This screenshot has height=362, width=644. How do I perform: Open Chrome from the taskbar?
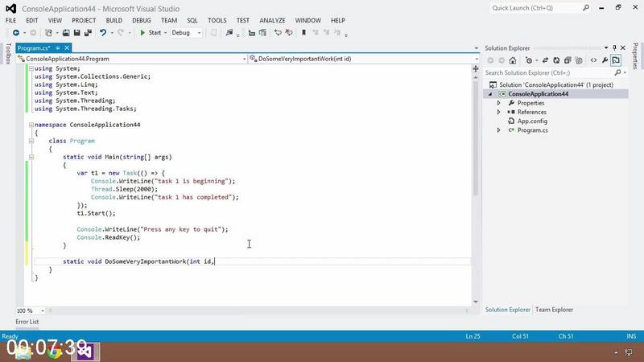54,352
